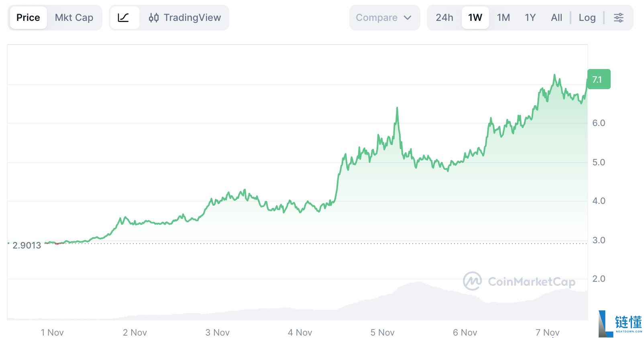The width and height of the screenshot is (644, 338).
Task: Select the 24h time range
Action: pos(444,18)
